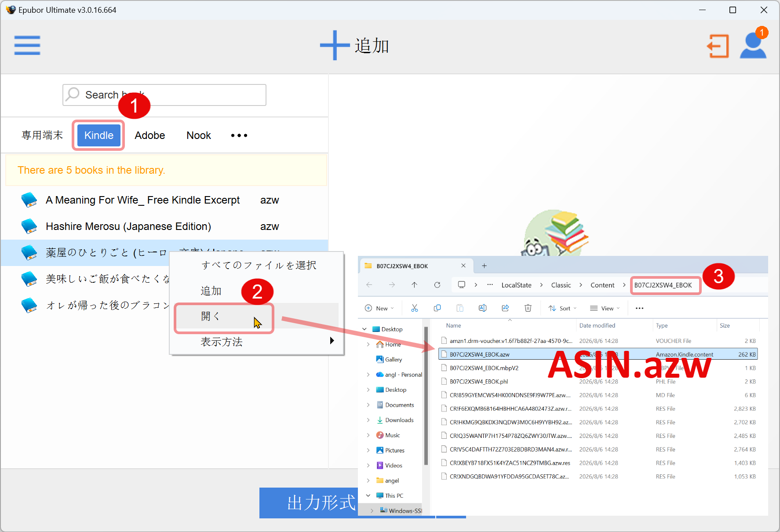Open the New dropdown in Explorer
Image resolution: width=780 pixels, height=532 pixels.
pos(379,308)
